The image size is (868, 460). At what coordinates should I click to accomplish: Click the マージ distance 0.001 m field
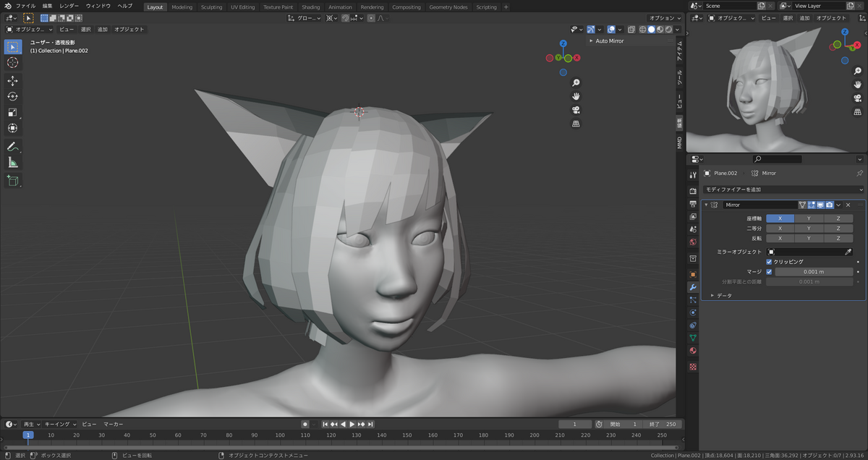coord(813,272)
